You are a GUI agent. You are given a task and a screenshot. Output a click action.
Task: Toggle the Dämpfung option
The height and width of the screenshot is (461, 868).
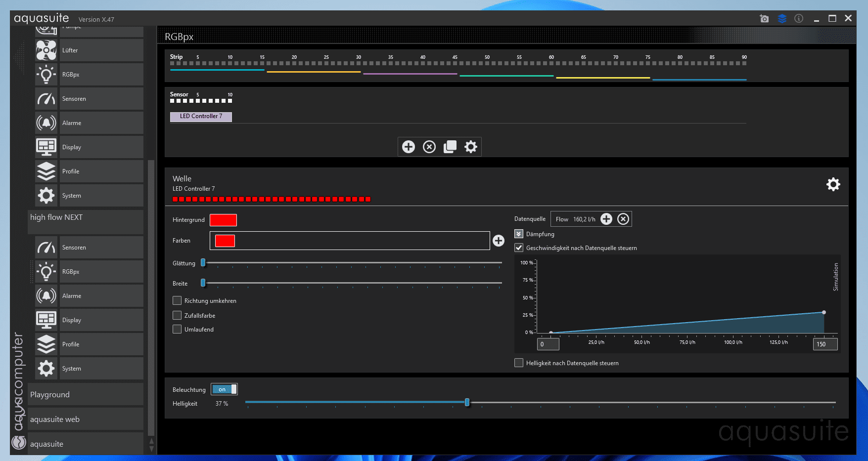point(519,234)
